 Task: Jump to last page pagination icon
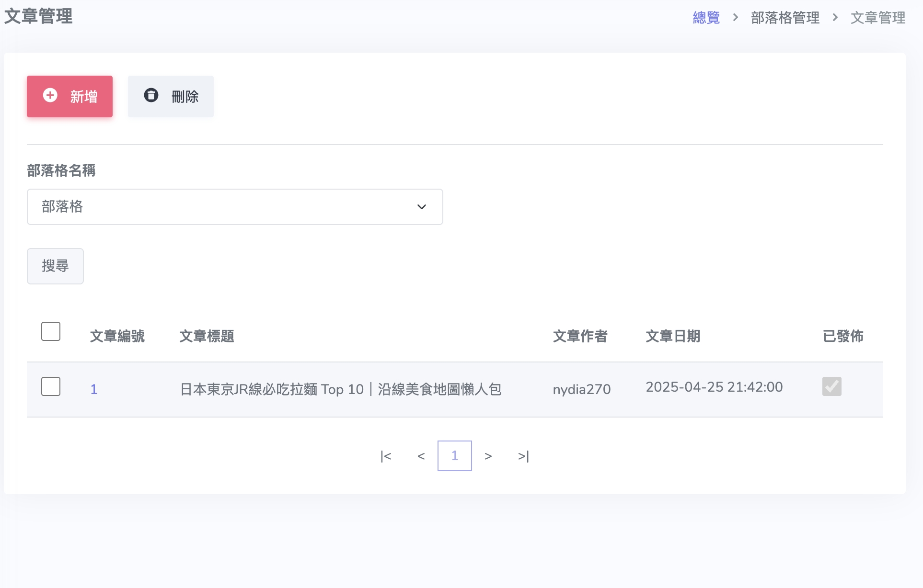(523, 456)
